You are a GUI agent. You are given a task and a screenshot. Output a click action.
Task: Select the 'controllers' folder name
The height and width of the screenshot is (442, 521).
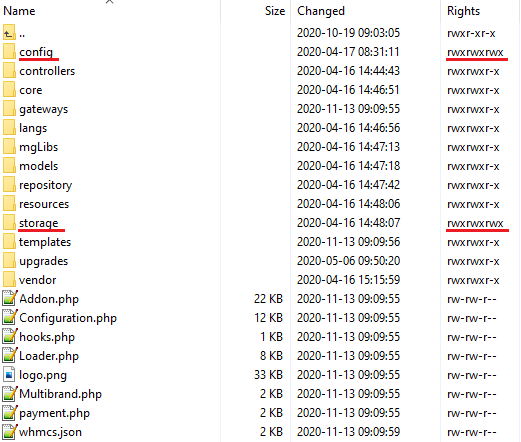click(x=47, y=71)
